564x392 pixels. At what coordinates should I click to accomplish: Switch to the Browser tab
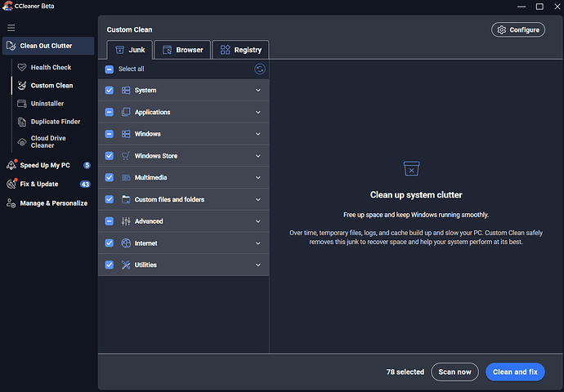(183, 50)
